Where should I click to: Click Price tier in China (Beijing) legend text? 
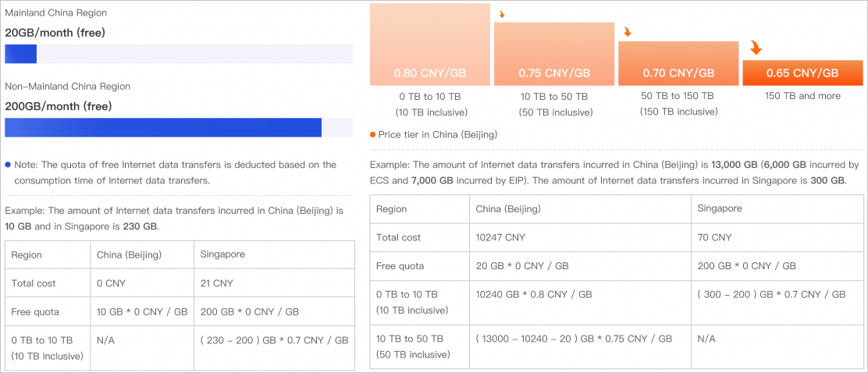437,134
